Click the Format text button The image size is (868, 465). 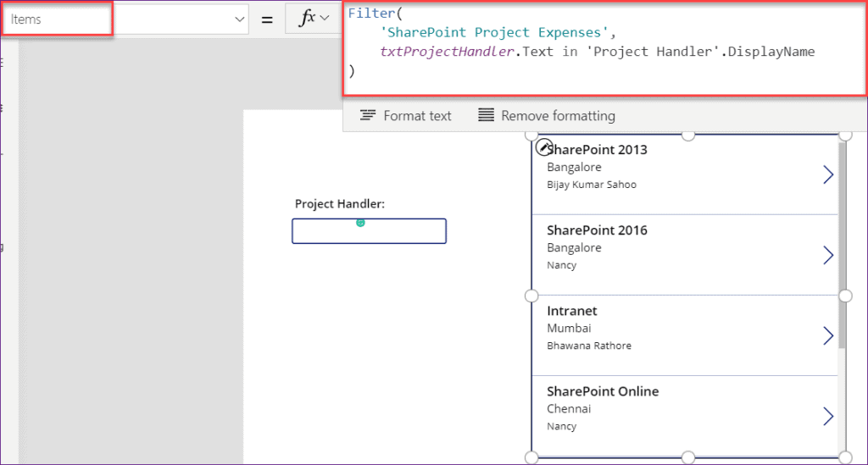click(406, 115)
